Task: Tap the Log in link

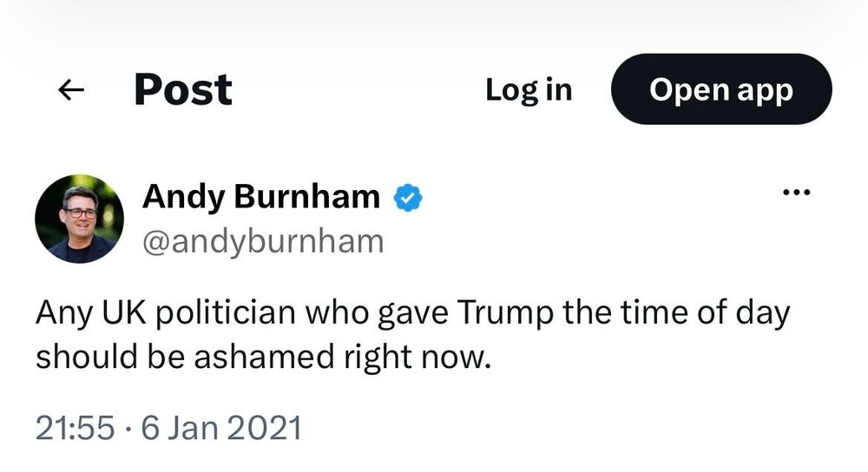Action: click(529, 89)
